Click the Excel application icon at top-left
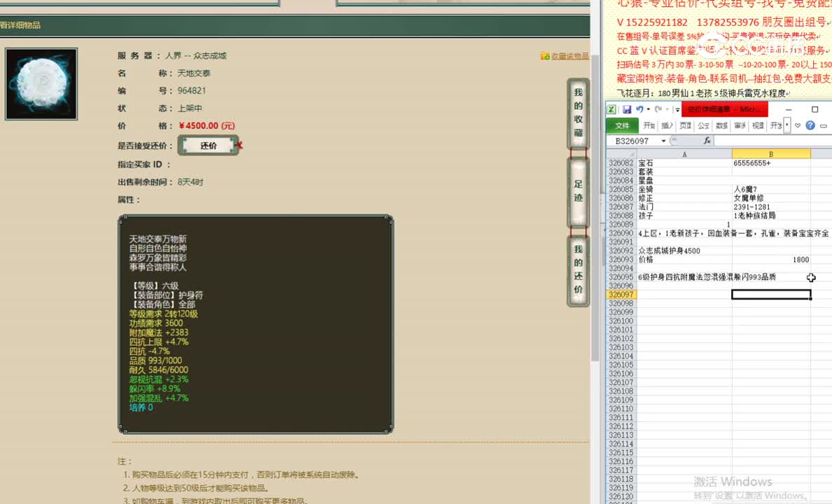Image resolution: width=832 pixels, height=504 pixels. (612, 109)
